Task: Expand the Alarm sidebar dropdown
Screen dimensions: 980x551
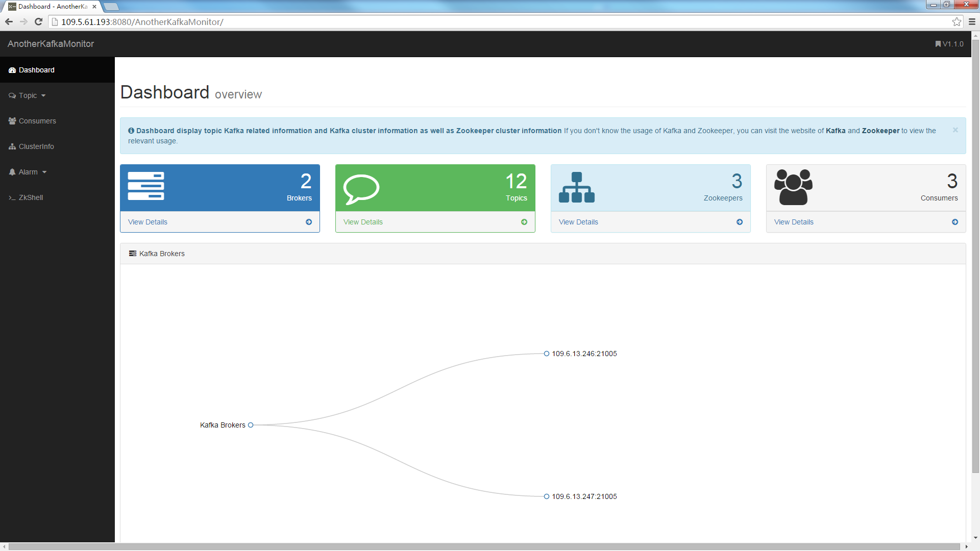Action: coord(29,172)
